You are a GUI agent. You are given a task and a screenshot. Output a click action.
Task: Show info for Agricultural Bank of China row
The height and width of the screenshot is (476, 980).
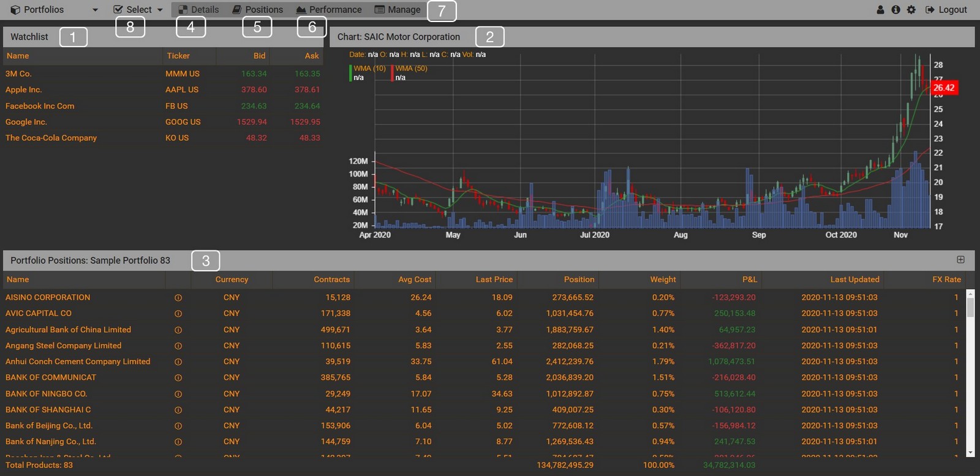pos(178,330)
